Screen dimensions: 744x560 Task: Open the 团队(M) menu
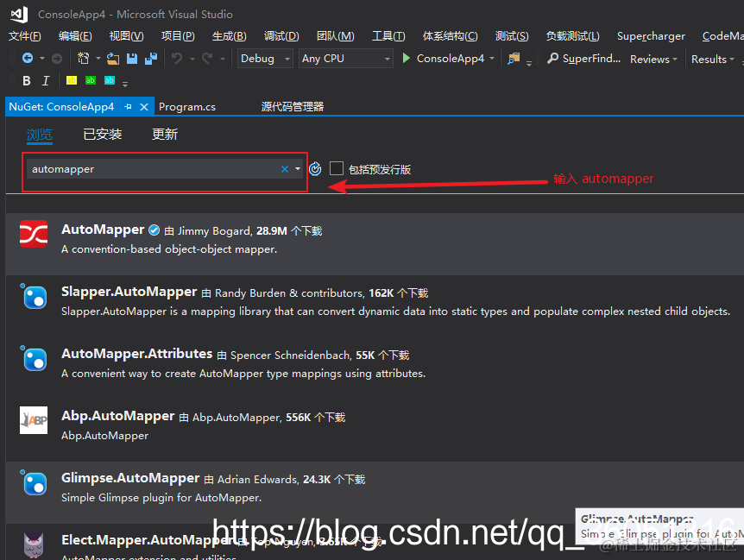click(x=336, y=36)
